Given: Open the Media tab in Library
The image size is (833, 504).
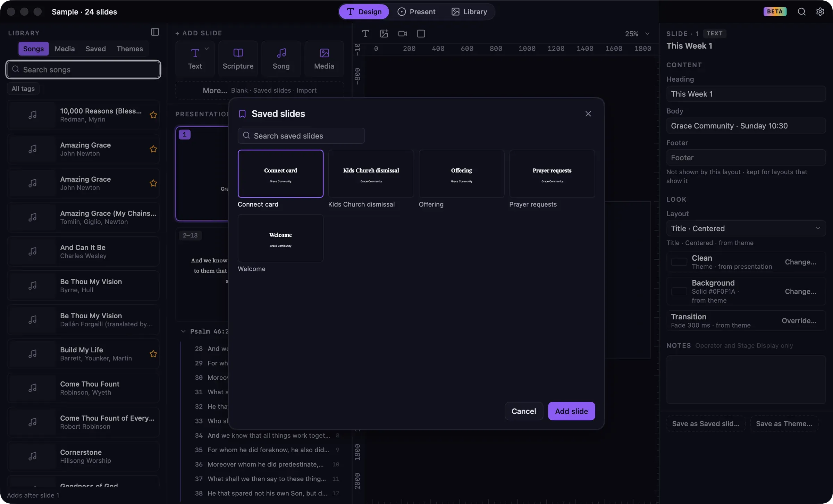Looking at the screenshot, I should [x=65, y=49].
